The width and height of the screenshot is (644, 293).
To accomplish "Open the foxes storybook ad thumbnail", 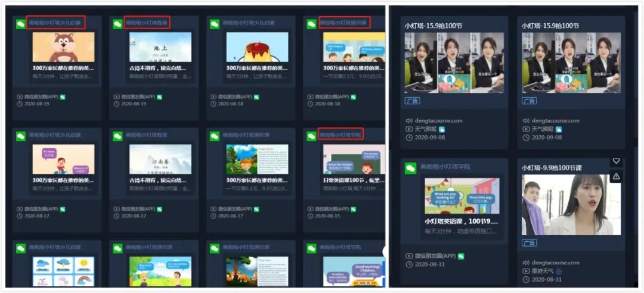I will click(258, 272).
